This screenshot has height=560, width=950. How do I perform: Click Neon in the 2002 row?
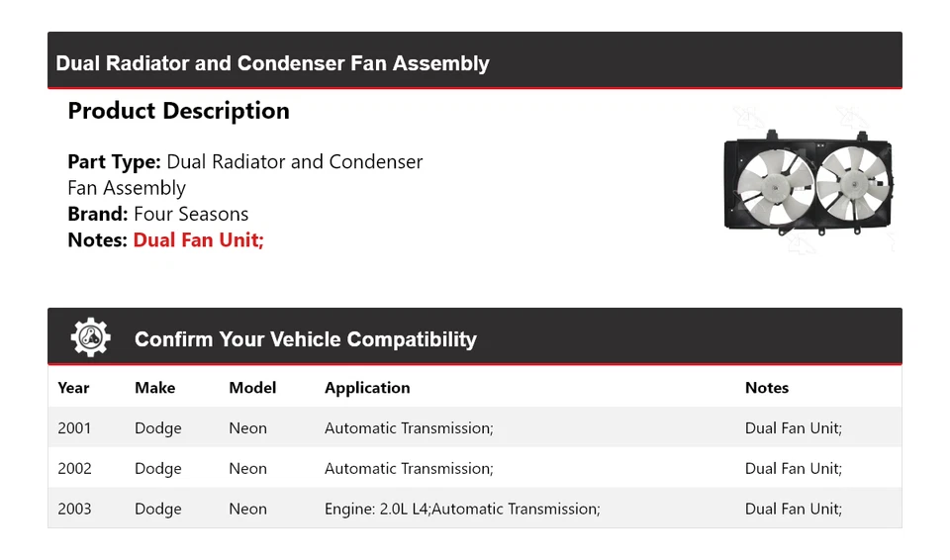[247, 469]
